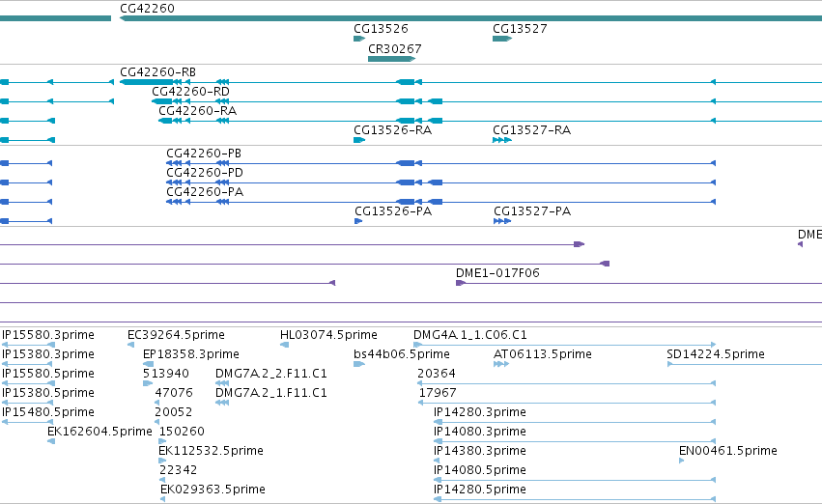Select the SD14224.5prime EST label
822x504 pixels.
(x=716, y=354)
